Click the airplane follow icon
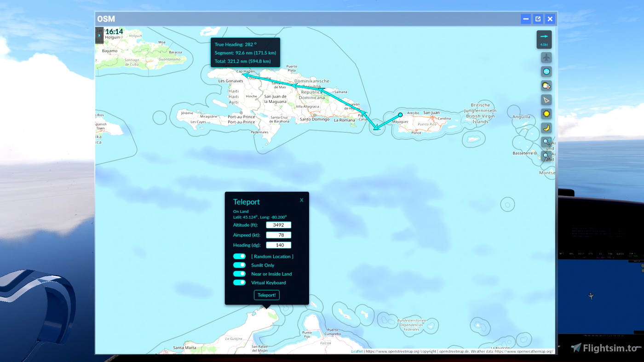The image size is (644, 362). click(546, 58)
